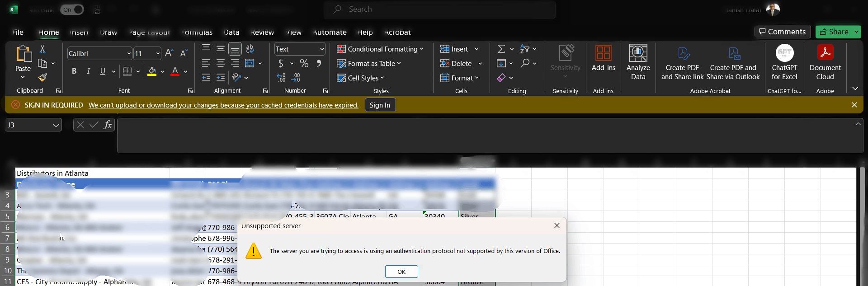Click Create PDF and Share via Outlook

[x=733, y=63]
